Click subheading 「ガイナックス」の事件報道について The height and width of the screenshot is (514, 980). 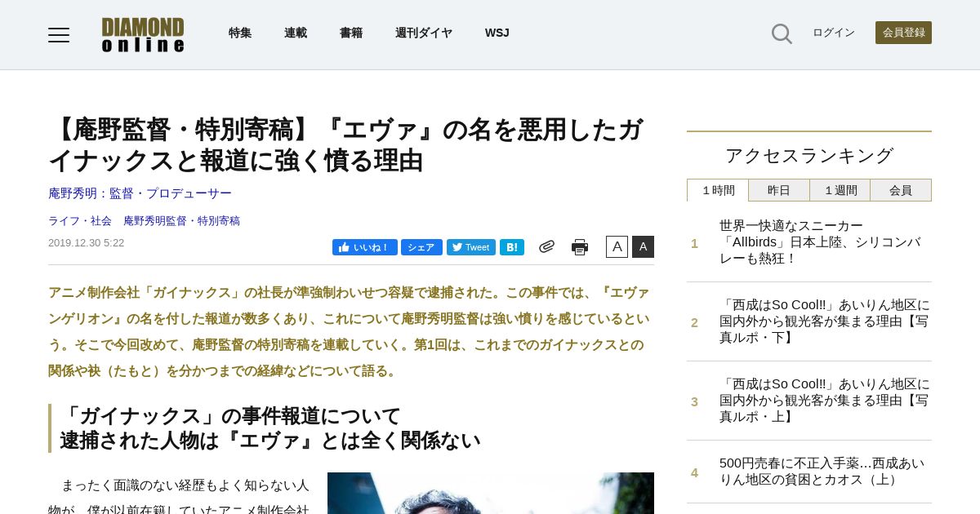click(x=230, y=416)
